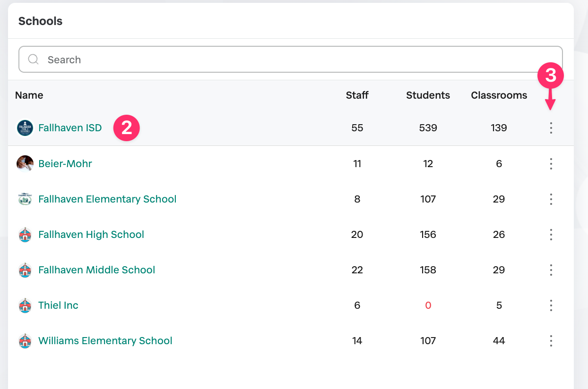Open the Beier-Mohr school link
This screenshot has height=389, width=588.
click(65, 164)
